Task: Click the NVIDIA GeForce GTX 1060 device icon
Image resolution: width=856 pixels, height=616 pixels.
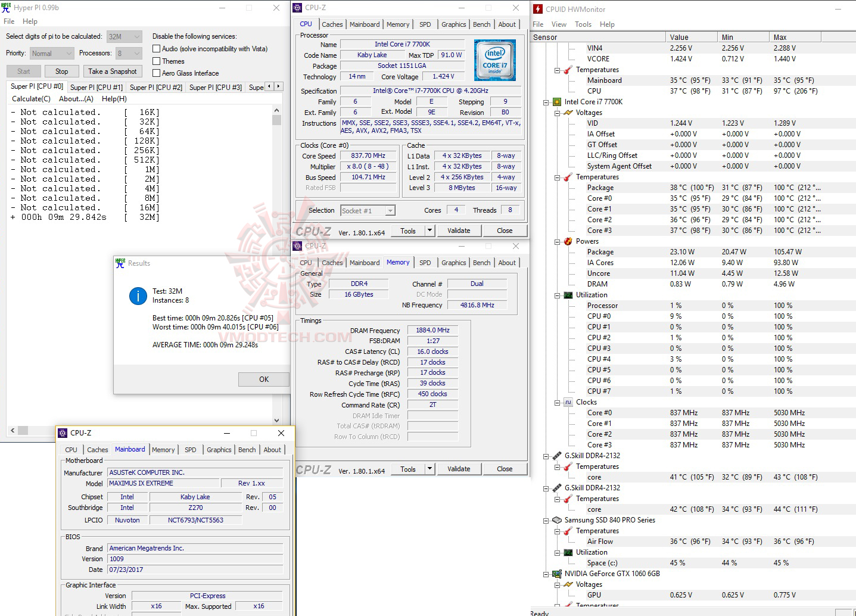Action: (x=556, y=574)
